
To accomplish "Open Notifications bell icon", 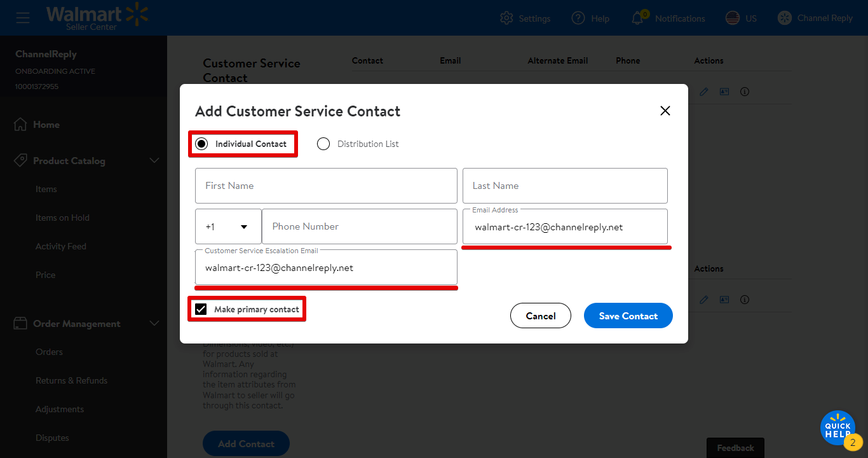I will pos(638,18).
